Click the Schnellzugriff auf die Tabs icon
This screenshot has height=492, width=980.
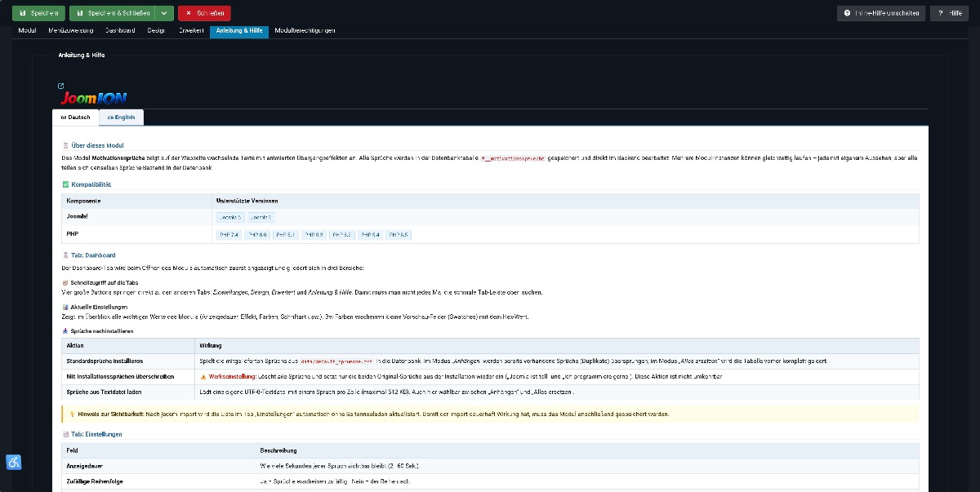pyautogui.click(x=65, y=282)
